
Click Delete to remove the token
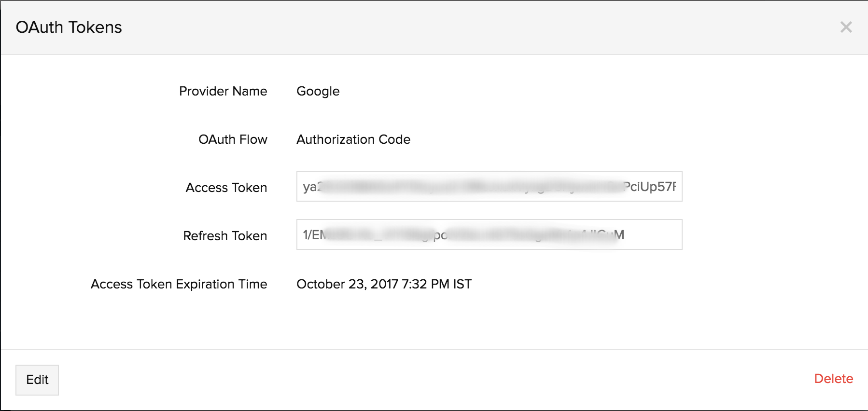[833, 379]
